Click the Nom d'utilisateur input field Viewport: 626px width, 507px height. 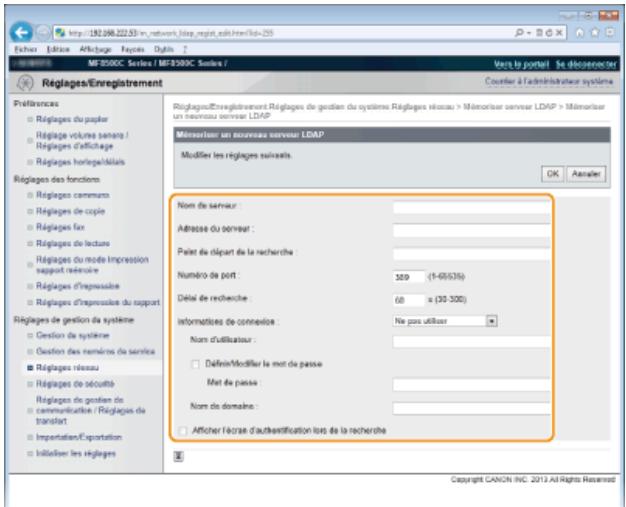pyautogui.click(x=471, y=342)
